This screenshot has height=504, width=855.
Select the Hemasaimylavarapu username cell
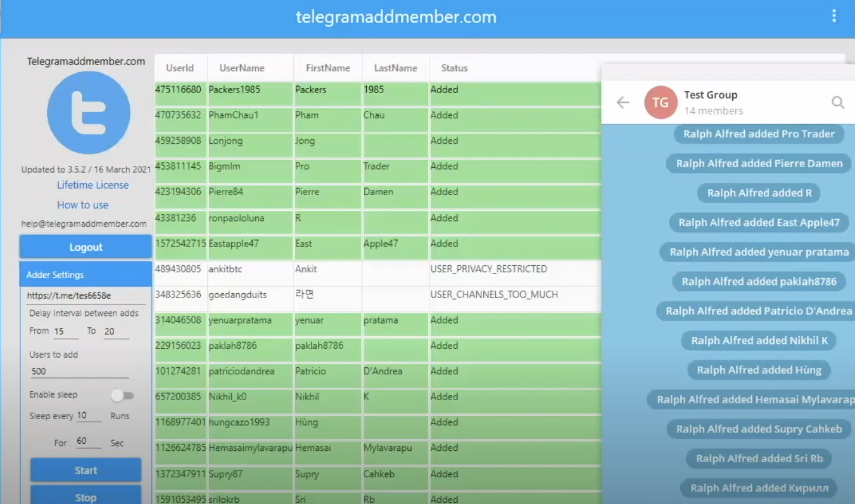[250, 453]
